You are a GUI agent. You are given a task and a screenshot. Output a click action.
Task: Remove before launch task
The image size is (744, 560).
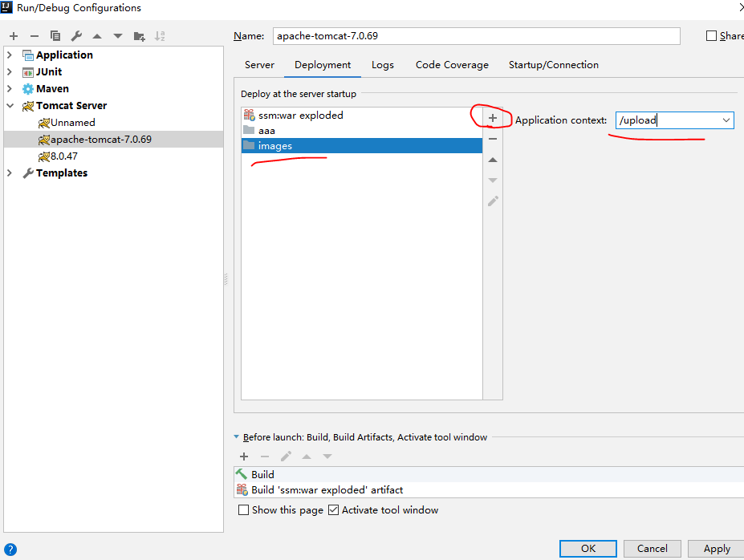[x=265, y=457]
